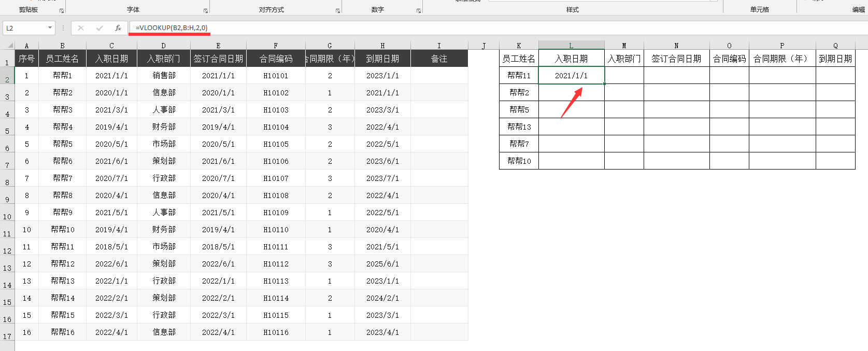Open the 对齐方式 group dialog launcher
This screenshot has height=351, width=868.
click(x=338, y=10)
